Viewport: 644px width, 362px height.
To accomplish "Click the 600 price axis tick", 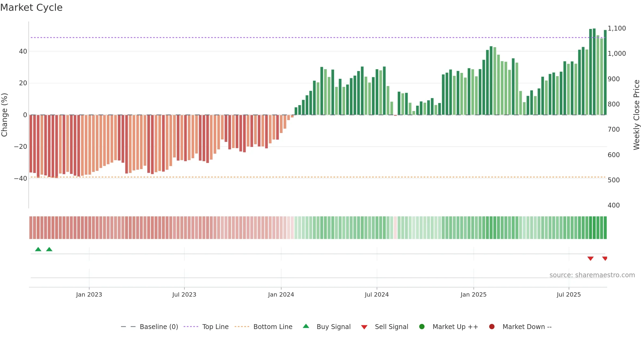I will pos(614,155).
